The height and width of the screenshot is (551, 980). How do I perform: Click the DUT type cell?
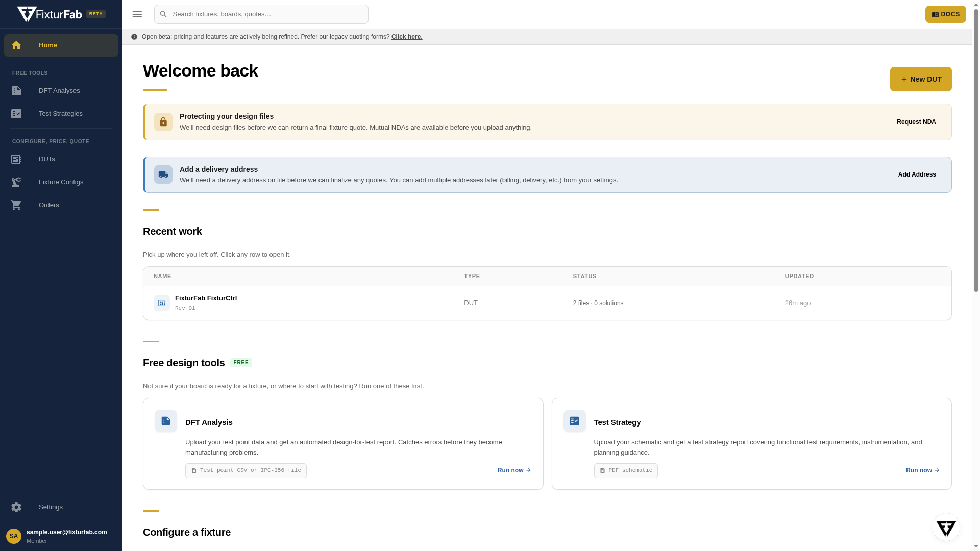(471, 303)
